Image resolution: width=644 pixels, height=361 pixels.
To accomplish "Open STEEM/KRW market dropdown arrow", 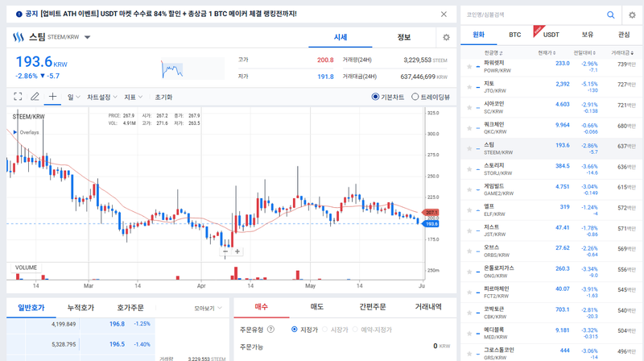I will click(x=87, y=37).
